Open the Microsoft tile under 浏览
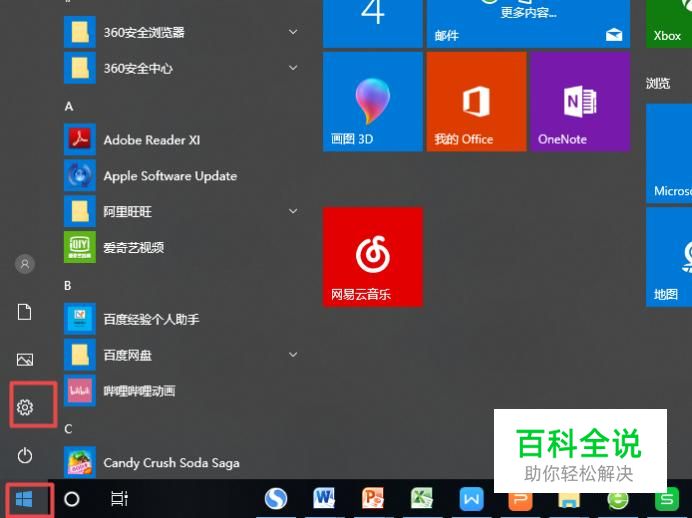 pyautogui.click(x=669, y=153)
